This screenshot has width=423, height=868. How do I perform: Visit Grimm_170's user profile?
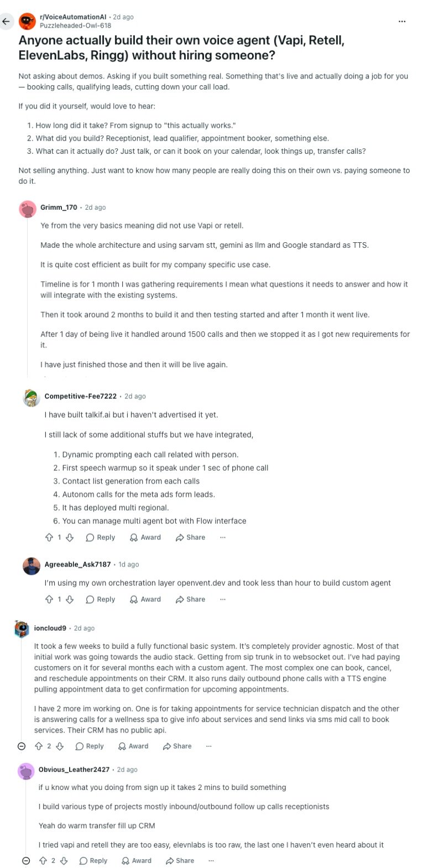59,207
